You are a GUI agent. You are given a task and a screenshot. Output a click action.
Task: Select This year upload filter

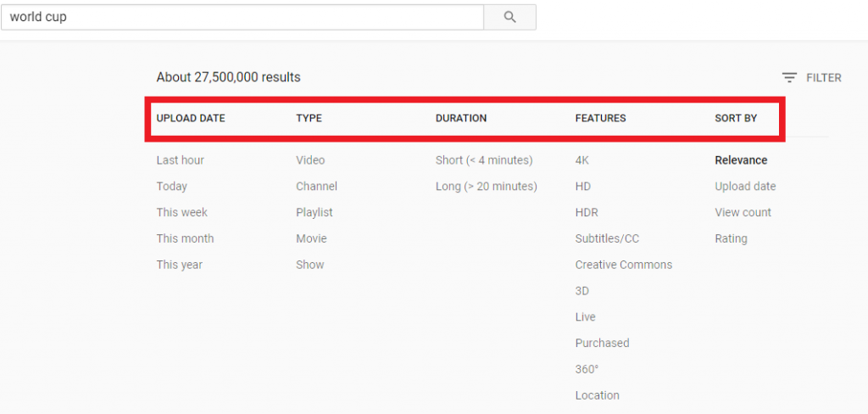click(x=180, y=265)
